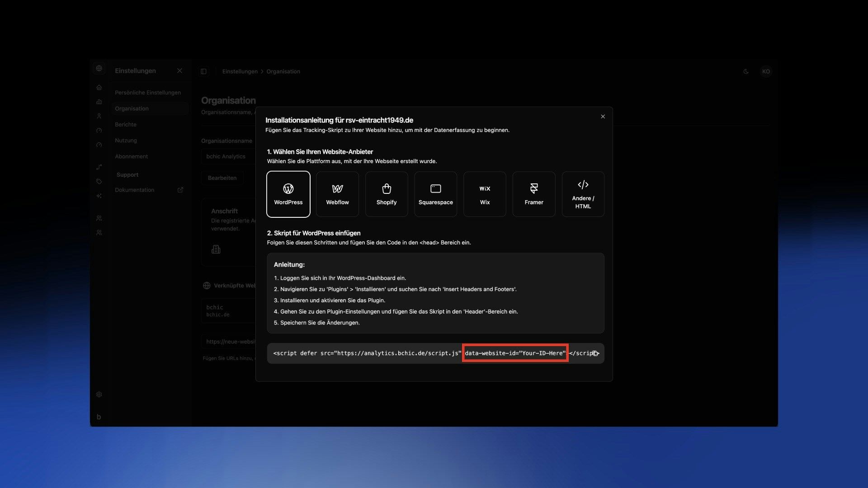Viewport: 868px width, 488px height.
Task: Choose the Squarespace platform icon
Action: click(435, 194)
